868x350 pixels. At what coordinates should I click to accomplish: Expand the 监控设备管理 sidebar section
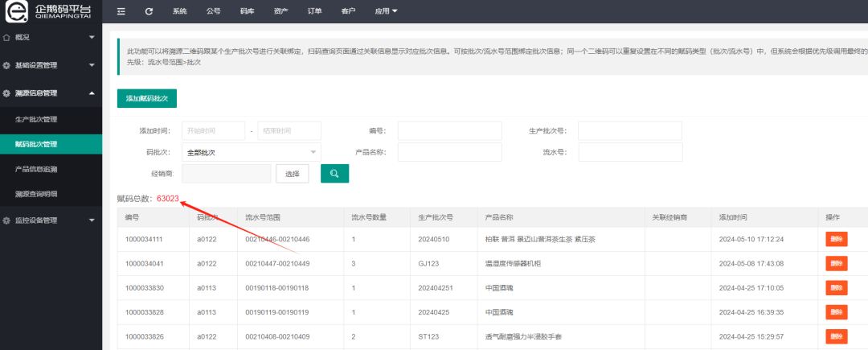[x=92, y=220]
